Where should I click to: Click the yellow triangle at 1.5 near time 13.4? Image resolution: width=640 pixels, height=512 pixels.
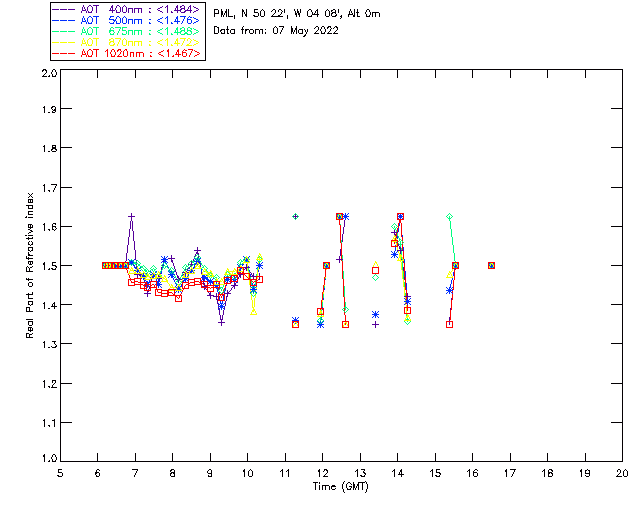[x=376, y=266]
